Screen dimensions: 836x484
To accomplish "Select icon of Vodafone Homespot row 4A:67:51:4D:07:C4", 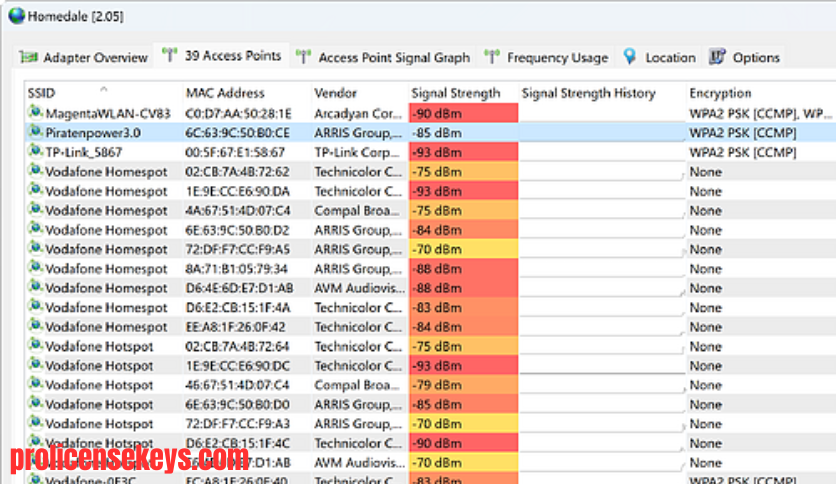I will (x=35, y=209).
